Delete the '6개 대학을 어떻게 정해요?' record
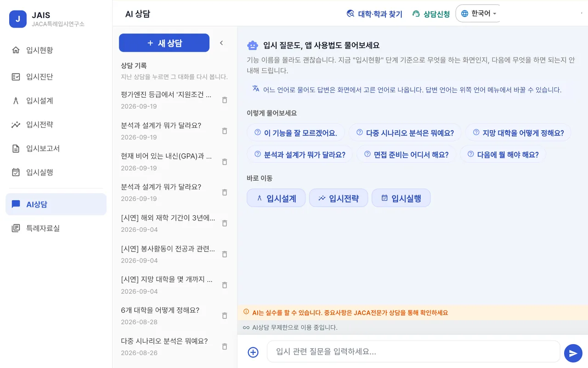The height and width of the screenshot is (368, 588). [225, 316]
